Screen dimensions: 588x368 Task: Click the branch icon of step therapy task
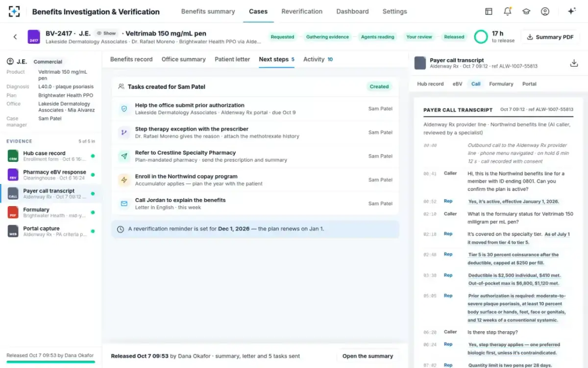[x=124, y=132]
